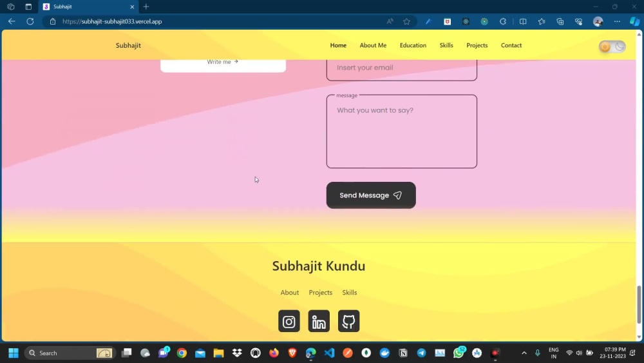Open the React DevTools extension icon
The height and width of the screenshot is (363, 644).
coord(466,21)
